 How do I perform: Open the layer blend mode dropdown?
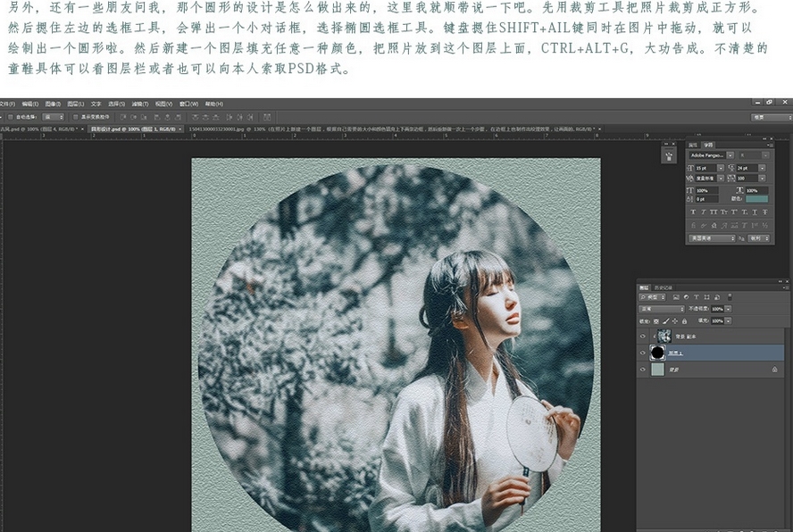click(662, 309)
